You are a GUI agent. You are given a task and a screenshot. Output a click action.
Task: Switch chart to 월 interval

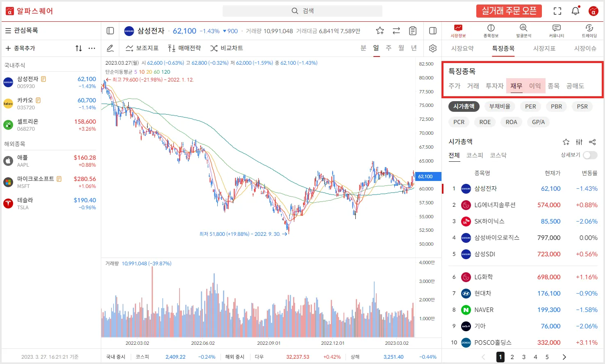[x=401, y=48]
